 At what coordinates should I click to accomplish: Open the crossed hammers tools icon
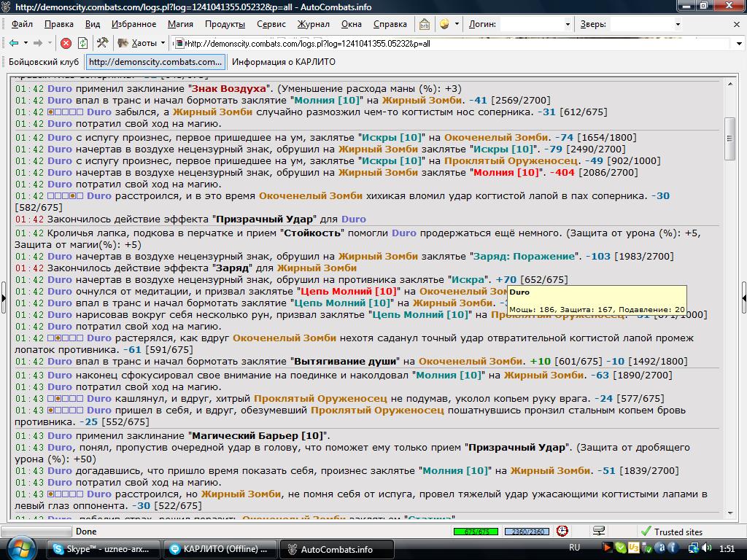coord(102,43)
